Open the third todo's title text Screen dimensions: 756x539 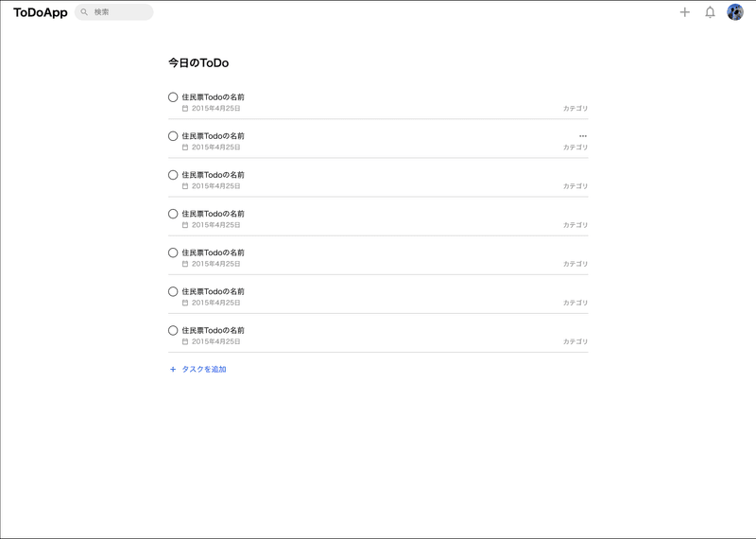pyautogui.click(x=214, y=175)
